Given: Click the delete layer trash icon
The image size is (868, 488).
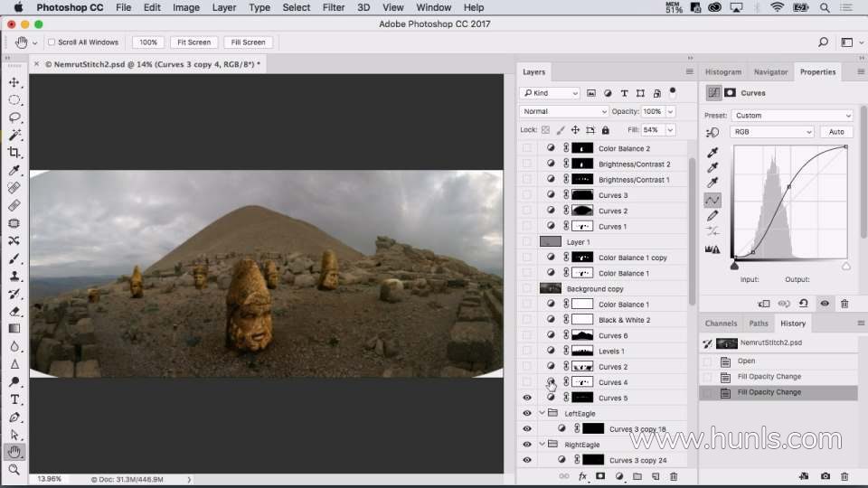Looking at the screenshot, I should (674, 476).
